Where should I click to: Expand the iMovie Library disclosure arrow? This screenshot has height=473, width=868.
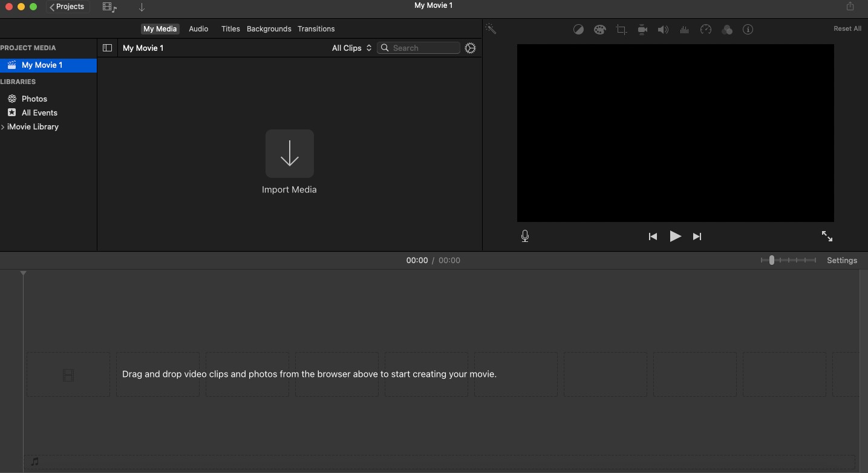[3, 127]
